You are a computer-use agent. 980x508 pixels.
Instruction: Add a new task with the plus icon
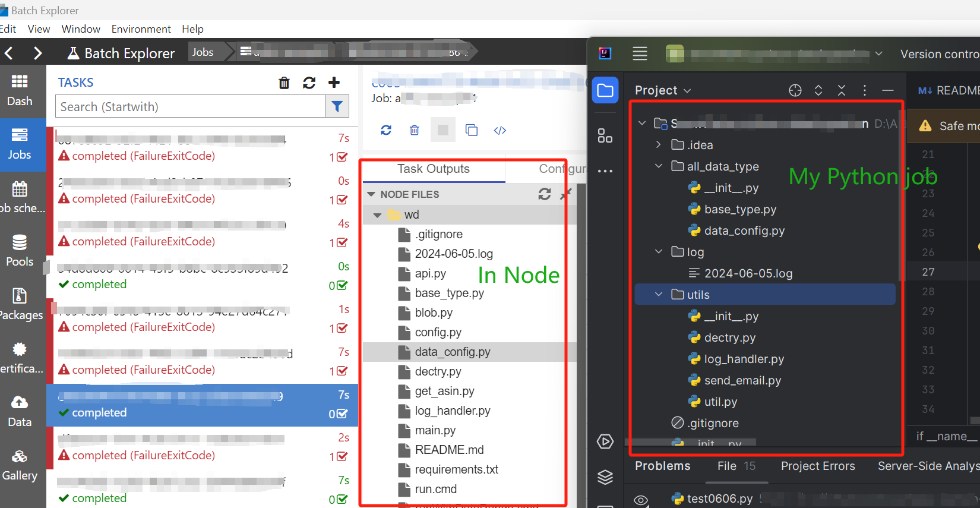334,83
